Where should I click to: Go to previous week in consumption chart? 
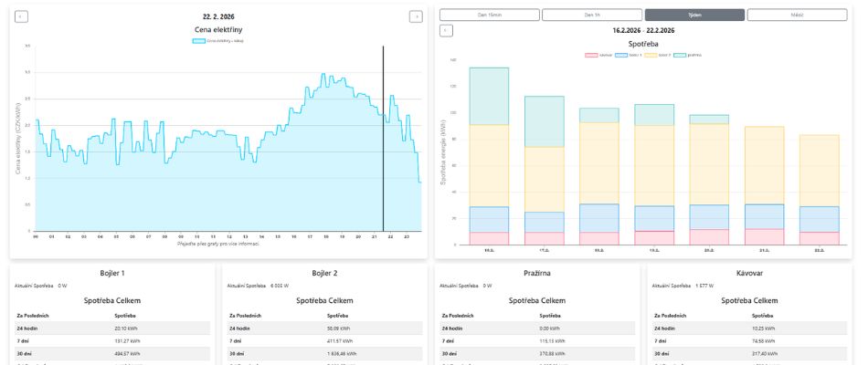[446, 31]
